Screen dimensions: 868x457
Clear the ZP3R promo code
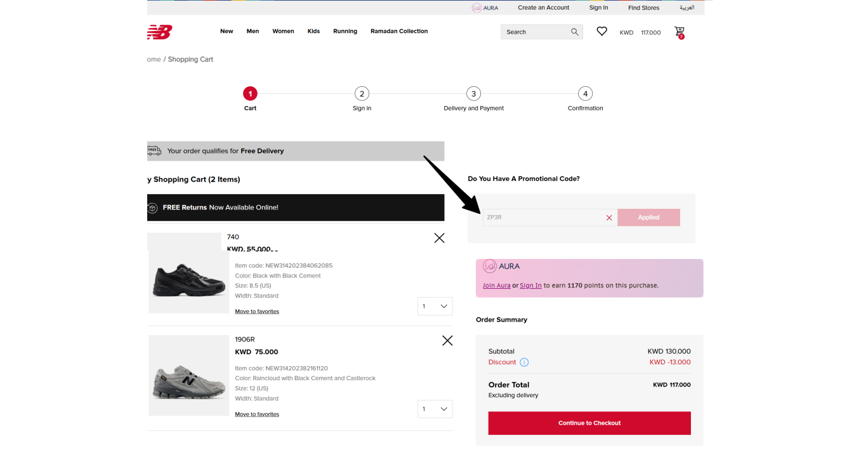[609, 218]
